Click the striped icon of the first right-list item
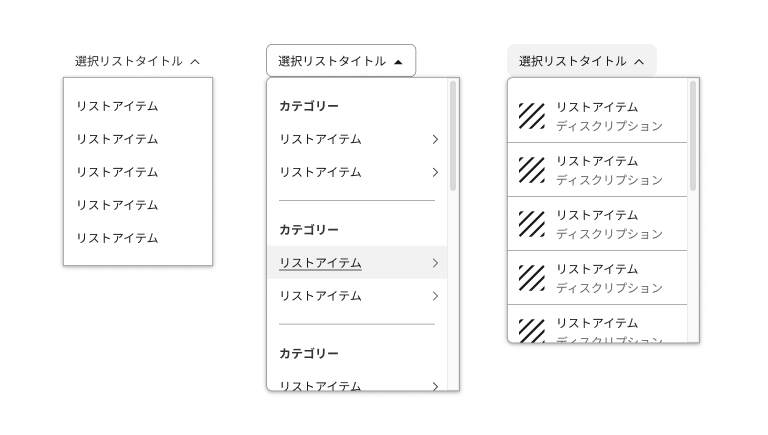The height and width of the screenshot is (435, 768). click(531, 116)
